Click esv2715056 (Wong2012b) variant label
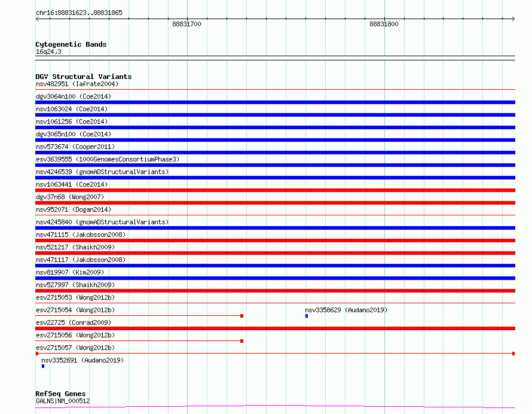The image size is (532, 414). [75, 335]
